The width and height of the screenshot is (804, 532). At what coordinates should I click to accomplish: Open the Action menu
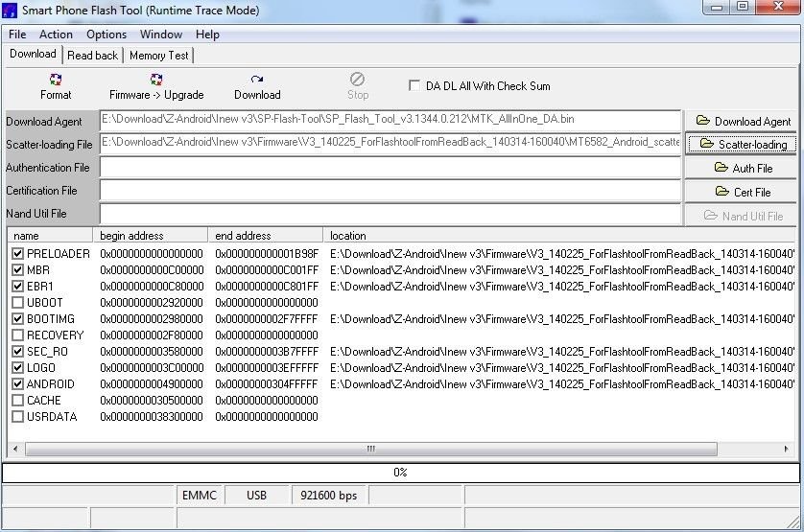click(56, 35)
